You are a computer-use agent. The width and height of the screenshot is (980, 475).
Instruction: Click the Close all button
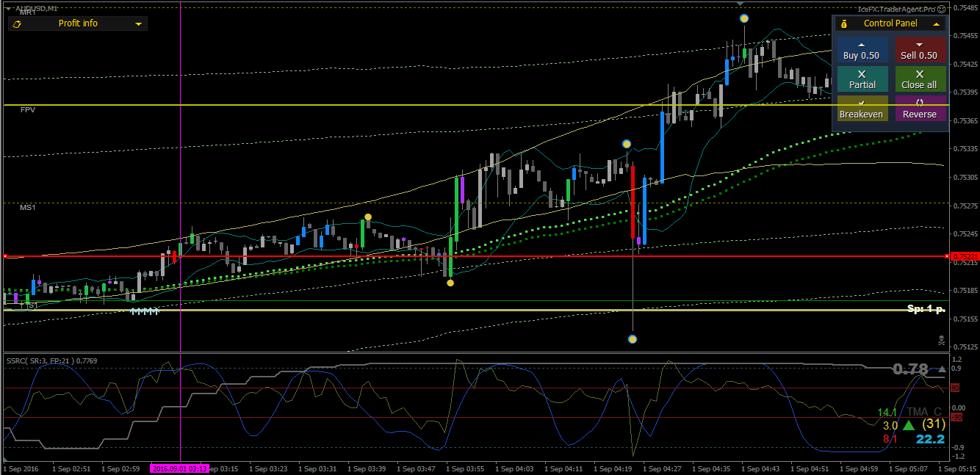click(919, 79)
